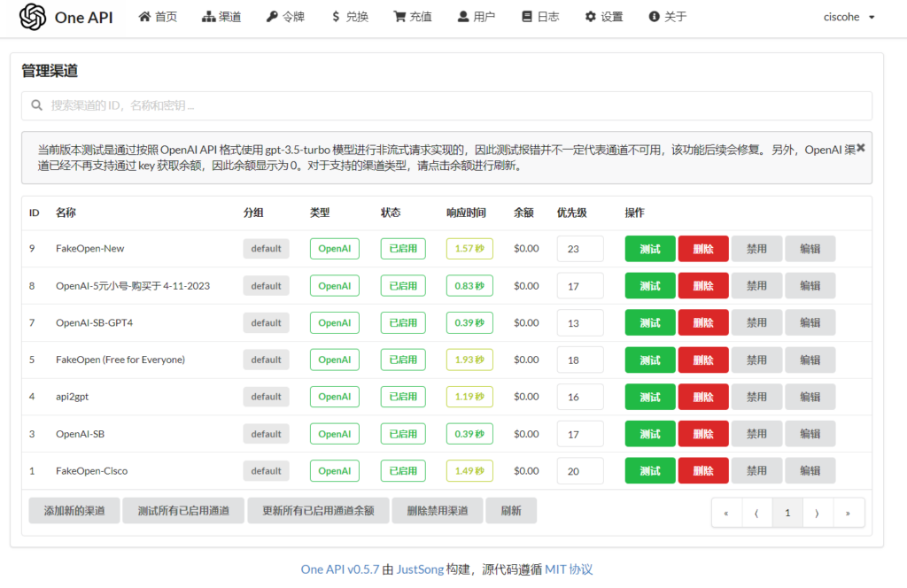Click the 添加新的渠道 button

74,511
